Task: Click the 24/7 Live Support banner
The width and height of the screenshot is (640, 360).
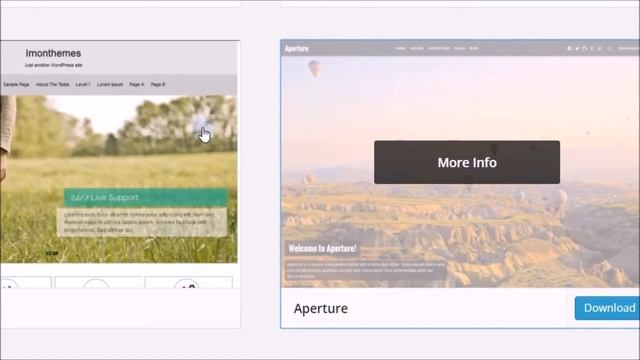Action: coord(146,198)
